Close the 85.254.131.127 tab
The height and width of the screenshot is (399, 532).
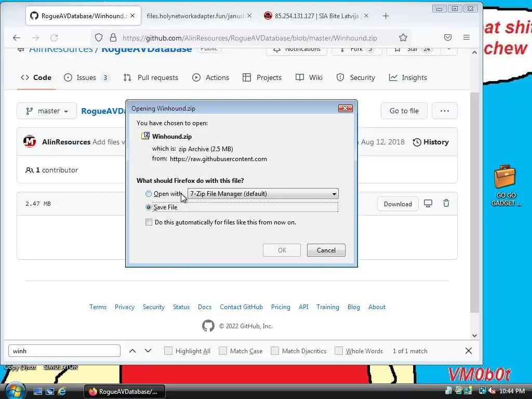tap(366, 16)
